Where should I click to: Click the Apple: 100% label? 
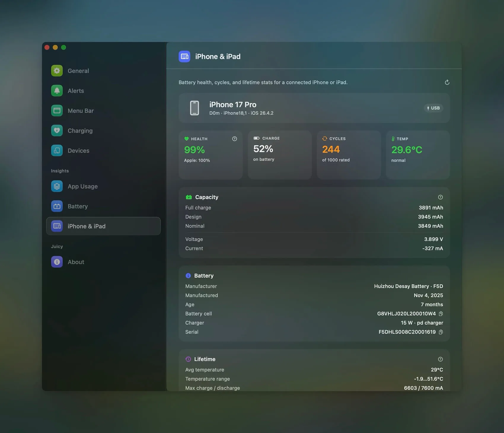click(x=197, y=160)
